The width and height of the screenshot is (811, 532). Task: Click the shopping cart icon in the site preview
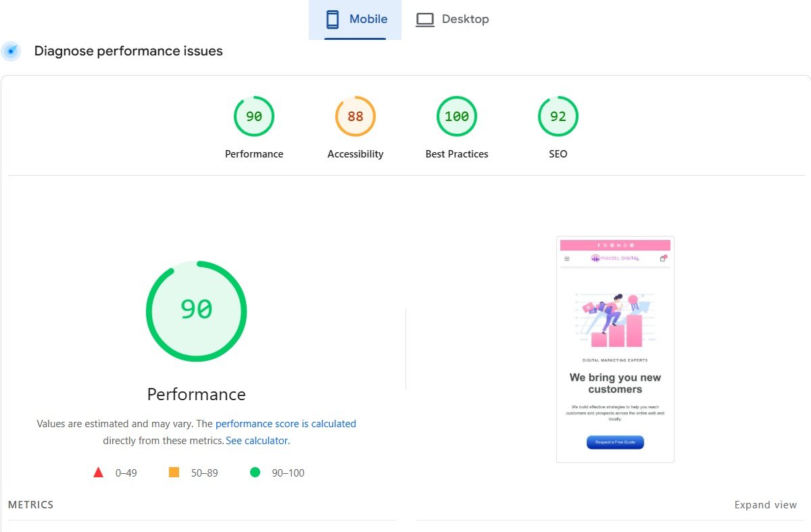662,258
